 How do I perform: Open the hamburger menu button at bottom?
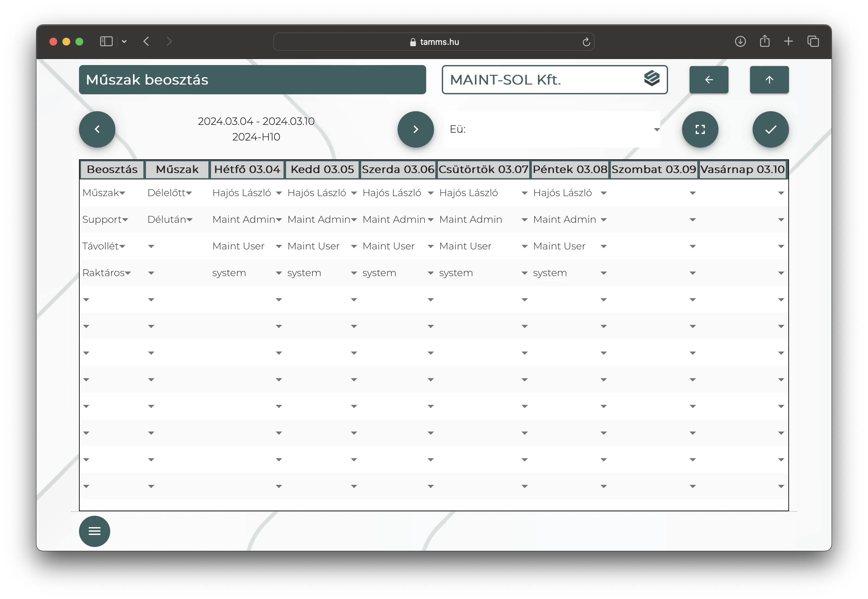coord(94,531)
